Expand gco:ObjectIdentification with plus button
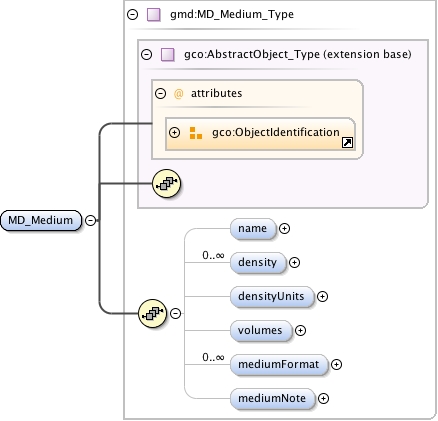The width and height of the screenshot is (438, 421). [x=174, y=133]
